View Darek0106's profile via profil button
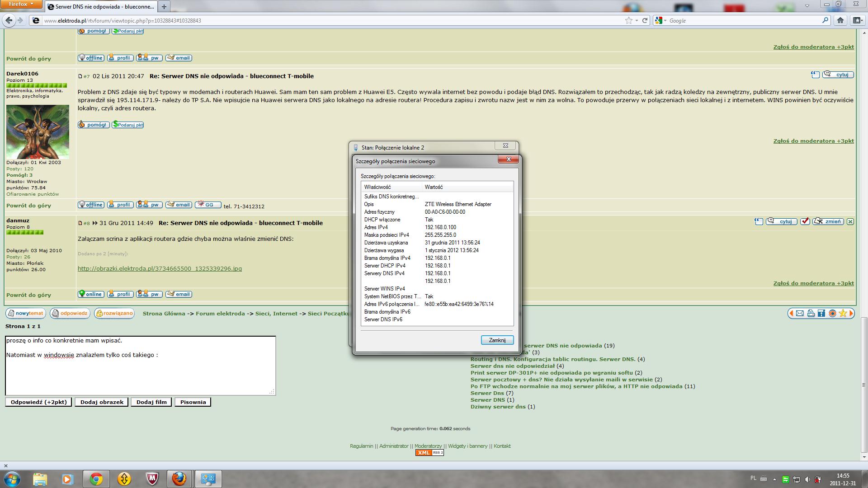This screenshot has width=868, height=488. [120, 205]
